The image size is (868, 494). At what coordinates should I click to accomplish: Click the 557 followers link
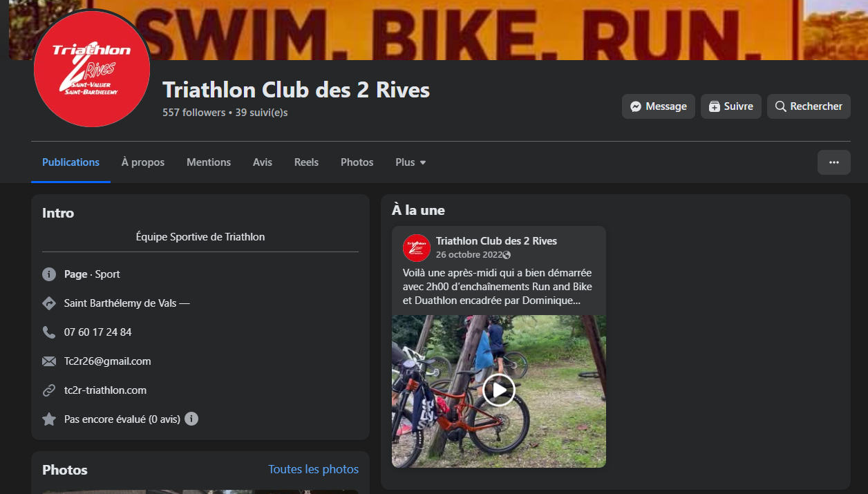(194, 112)
